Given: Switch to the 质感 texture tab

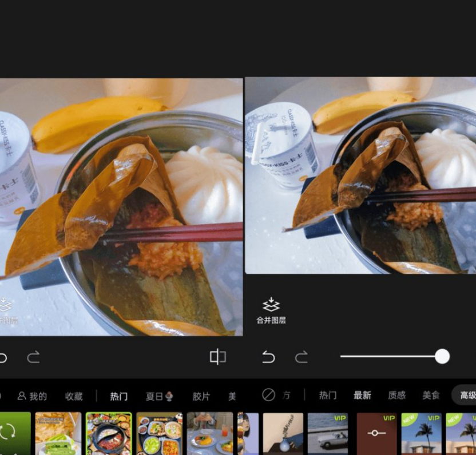Looking at the screenshot, I should pos(397,395).
